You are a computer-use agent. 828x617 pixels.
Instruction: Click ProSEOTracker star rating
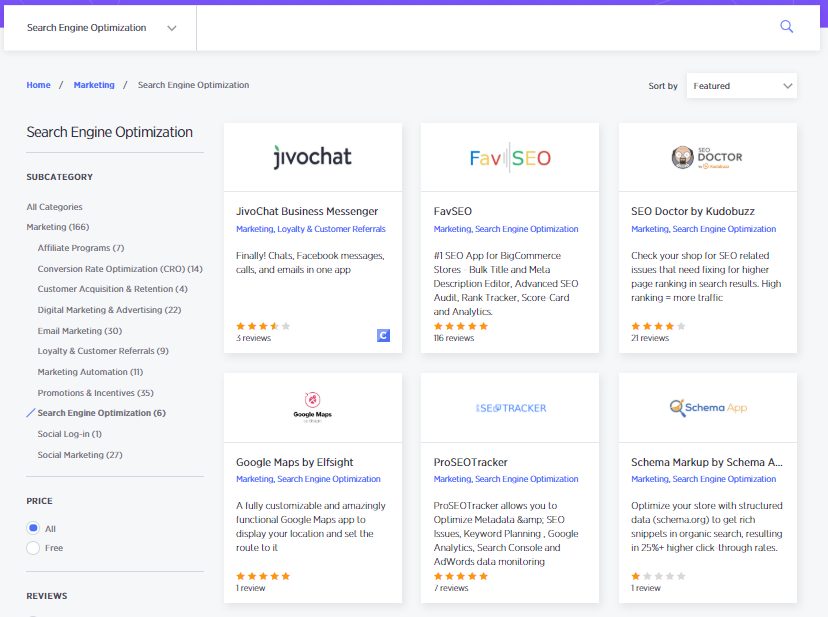pos(460,576)
